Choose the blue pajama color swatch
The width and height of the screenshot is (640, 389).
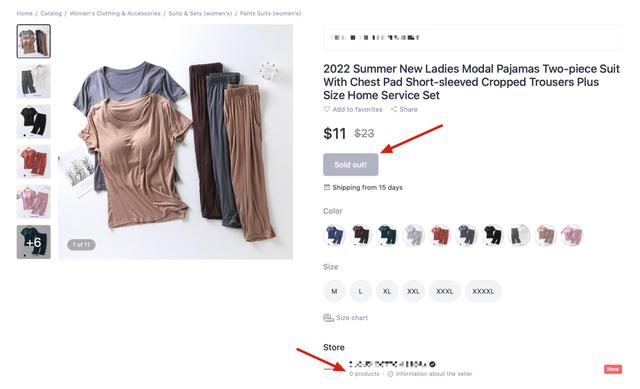click(334, 235)
